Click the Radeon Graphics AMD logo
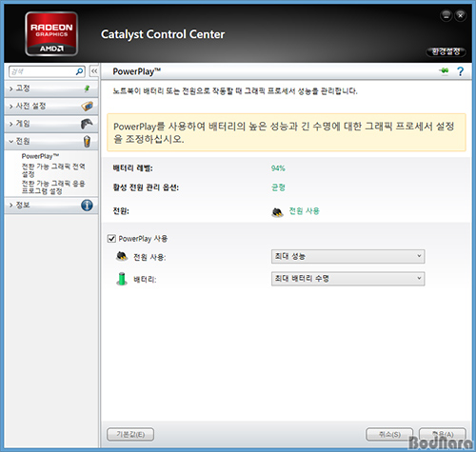This screenshot has width=476, height=452. (x=51, y=33)
